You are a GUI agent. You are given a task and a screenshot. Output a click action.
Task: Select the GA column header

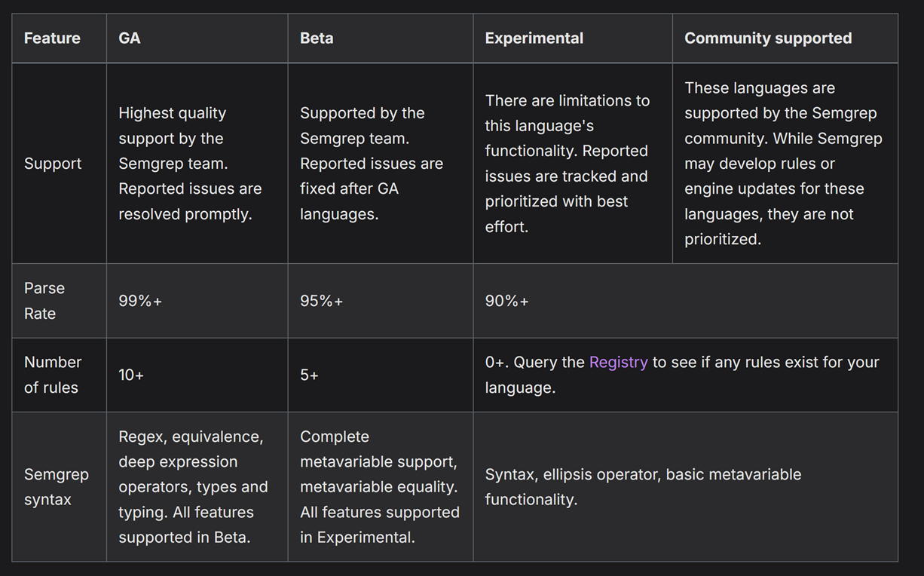130,38
